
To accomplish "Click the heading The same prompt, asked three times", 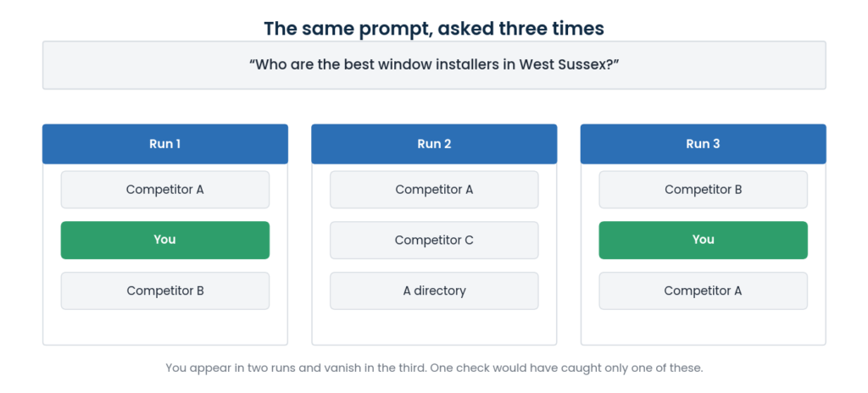I will click(434, 28).
